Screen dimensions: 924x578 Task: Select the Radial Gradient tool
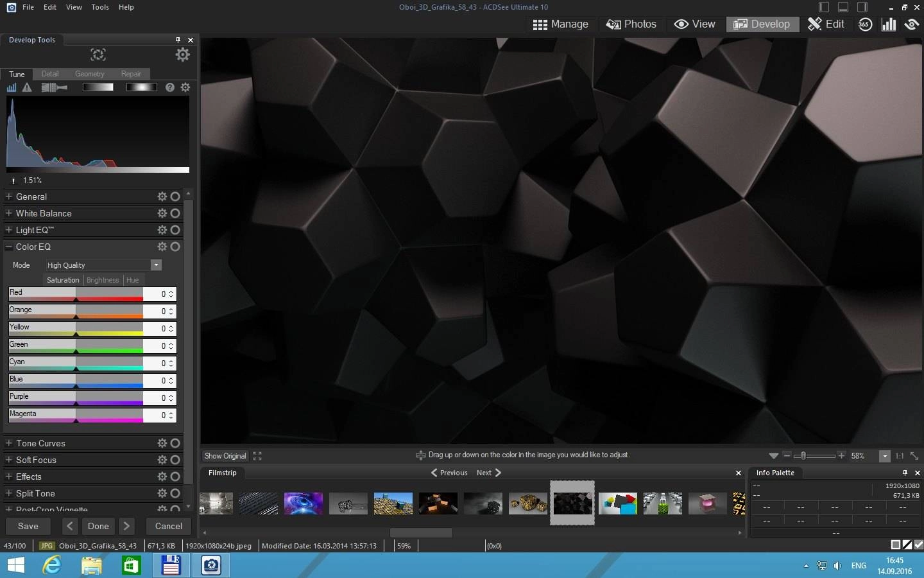(x=141, y=87)
